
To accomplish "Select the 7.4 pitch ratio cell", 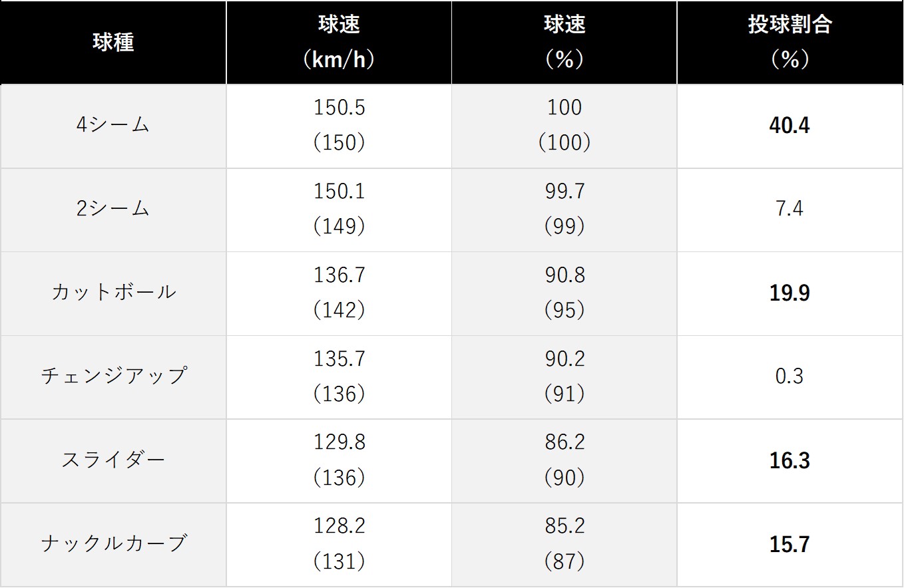I will pyautogui.click(x=790, y=210).
